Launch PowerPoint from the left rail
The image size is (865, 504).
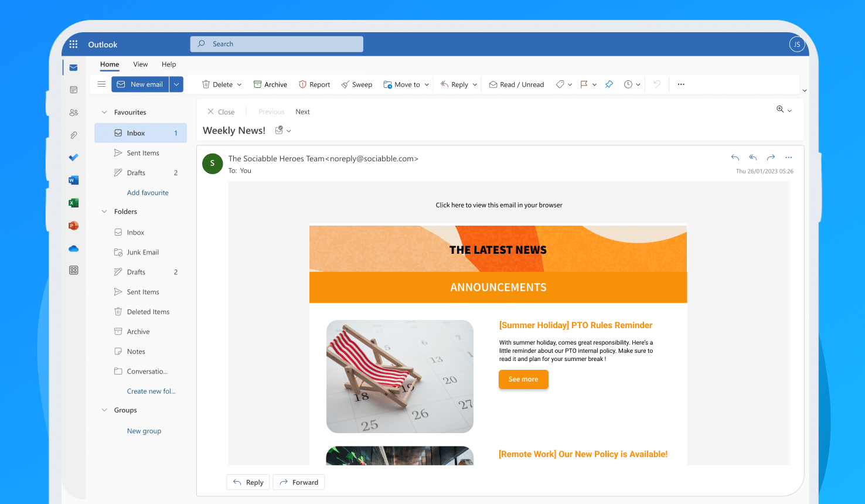[73, 226]
